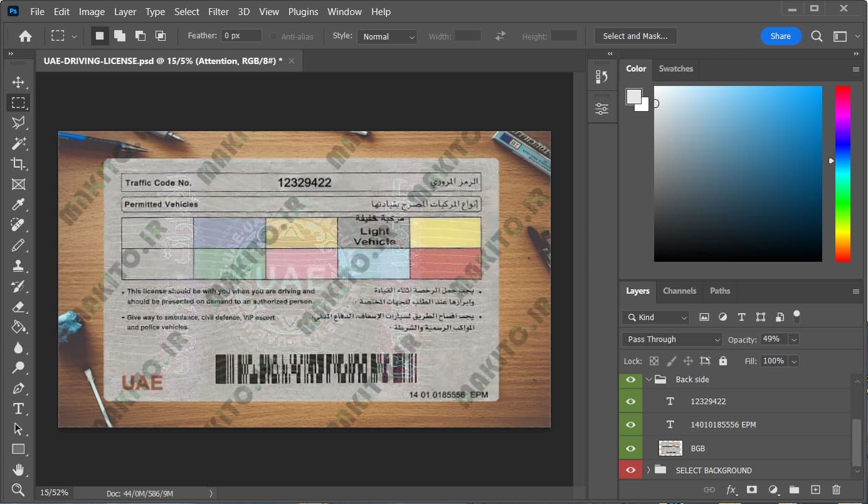This screenshot has height=504, width=868.
Task: Open the Layer menu
Action: point(125,11)
